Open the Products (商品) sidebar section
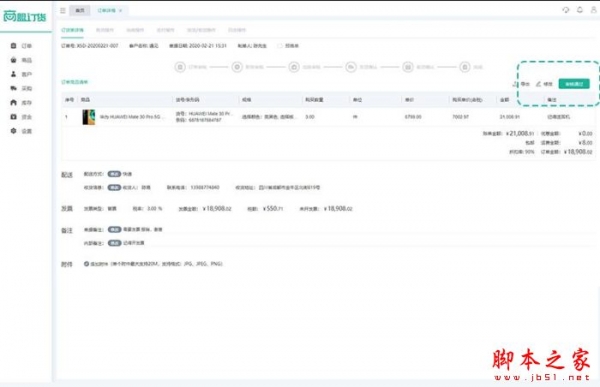This screenshot has height=387, width=600. pyautogui.click(x=21, y=60)
